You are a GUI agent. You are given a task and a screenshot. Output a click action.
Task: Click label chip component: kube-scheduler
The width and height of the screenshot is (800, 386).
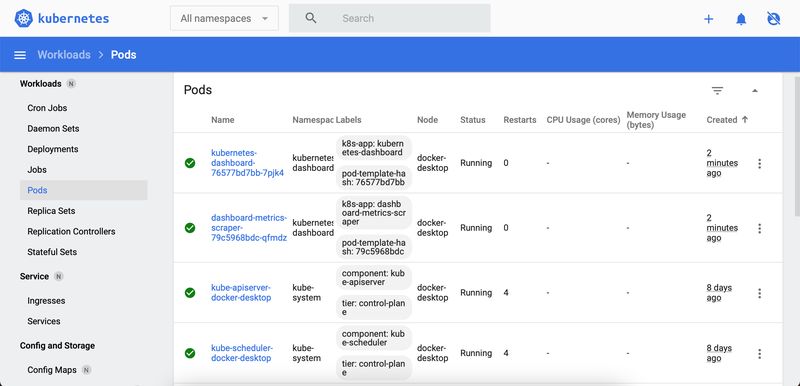click(373, 338)
